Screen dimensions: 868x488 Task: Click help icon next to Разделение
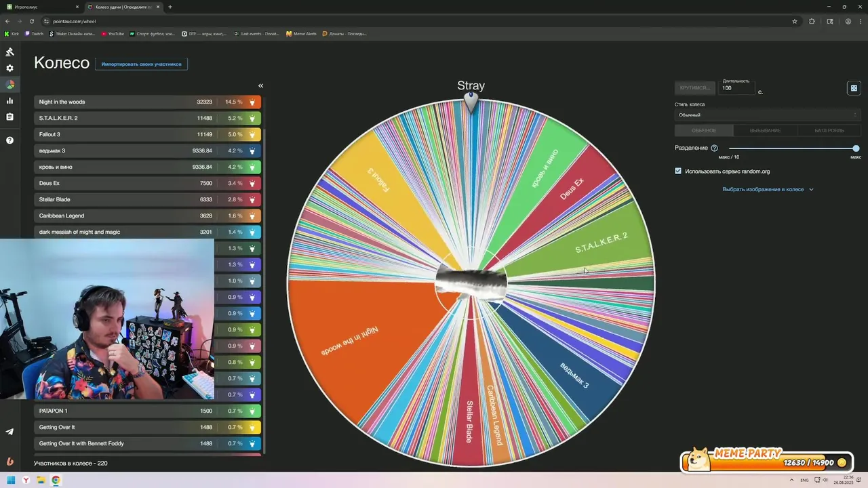click(714, 148)
